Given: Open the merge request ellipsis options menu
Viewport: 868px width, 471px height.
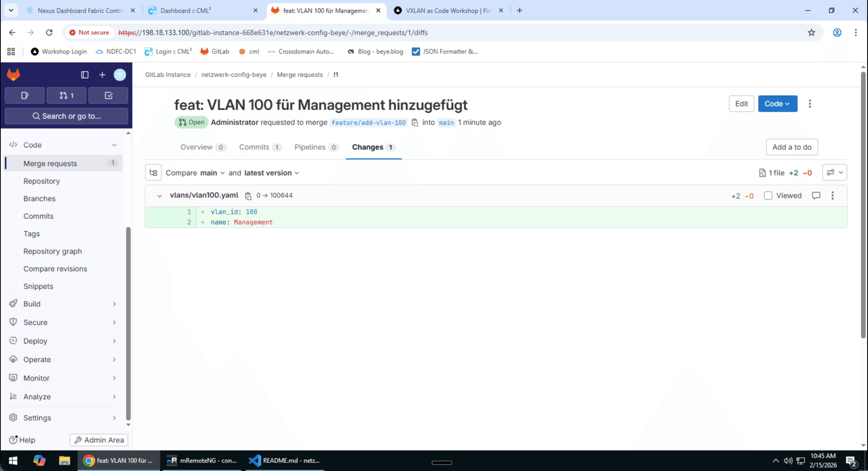Looking at the screenshot, I should [x=810, y=104].
